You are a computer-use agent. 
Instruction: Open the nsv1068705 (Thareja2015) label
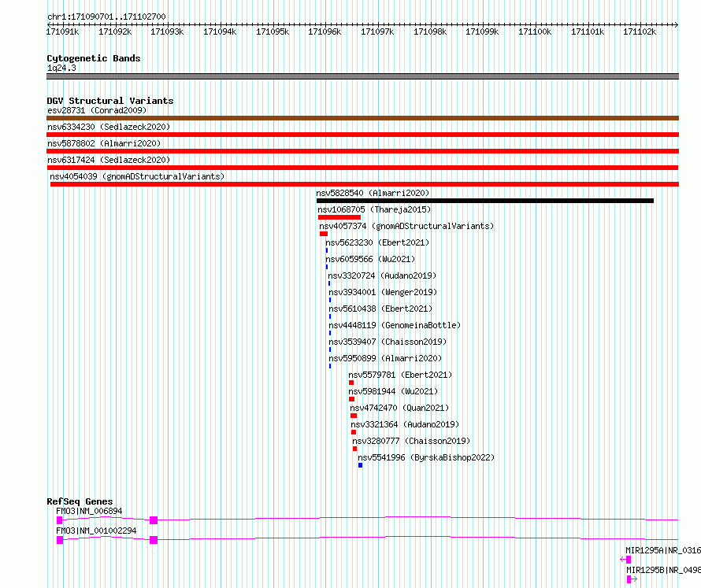(x=374, y=209)
